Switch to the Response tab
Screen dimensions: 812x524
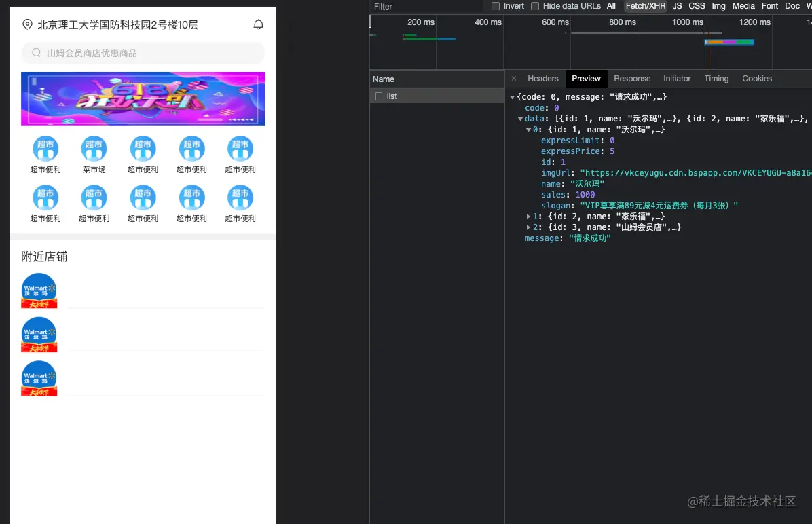pyautogui.click(x=632, y=79)
